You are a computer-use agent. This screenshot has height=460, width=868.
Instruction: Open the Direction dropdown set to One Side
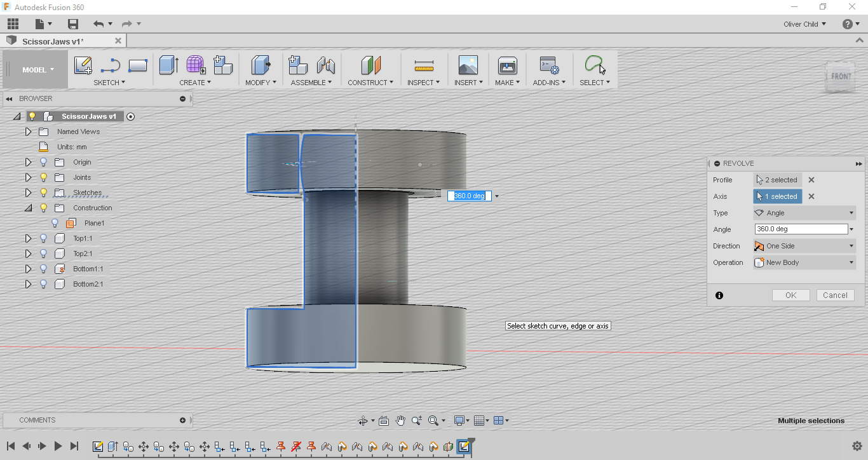(804, 246)
